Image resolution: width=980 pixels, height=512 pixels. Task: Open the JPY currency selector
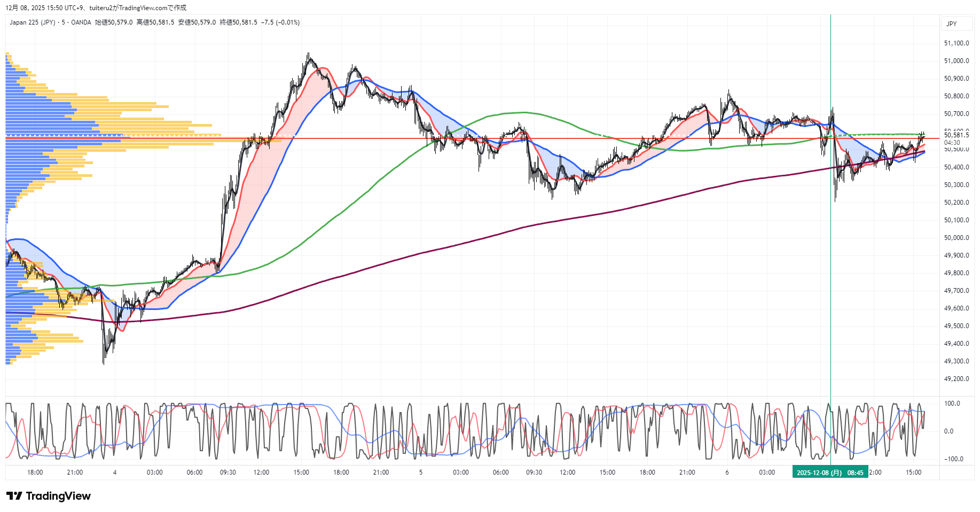[951, 24]
